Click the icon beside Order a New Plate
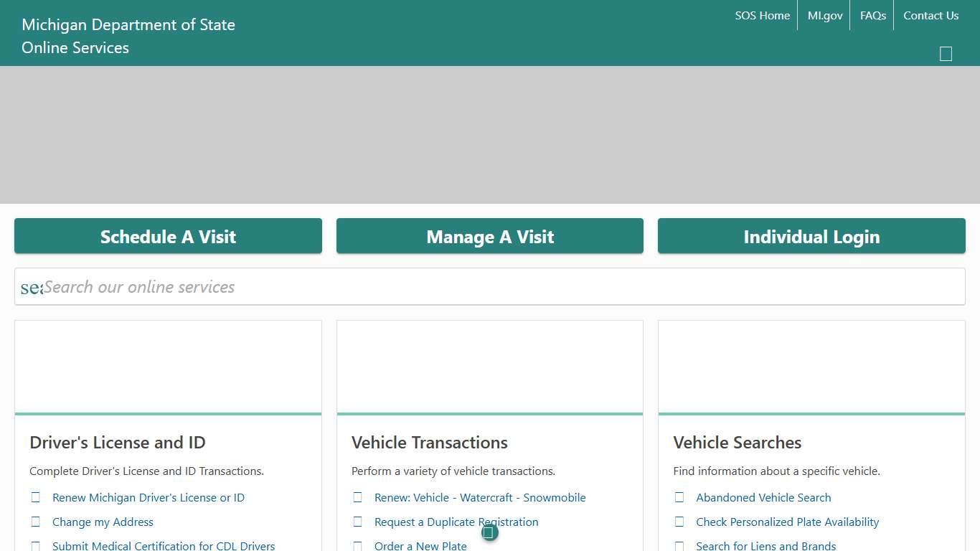This screenshot has width=980, height=551. point(358,546)
